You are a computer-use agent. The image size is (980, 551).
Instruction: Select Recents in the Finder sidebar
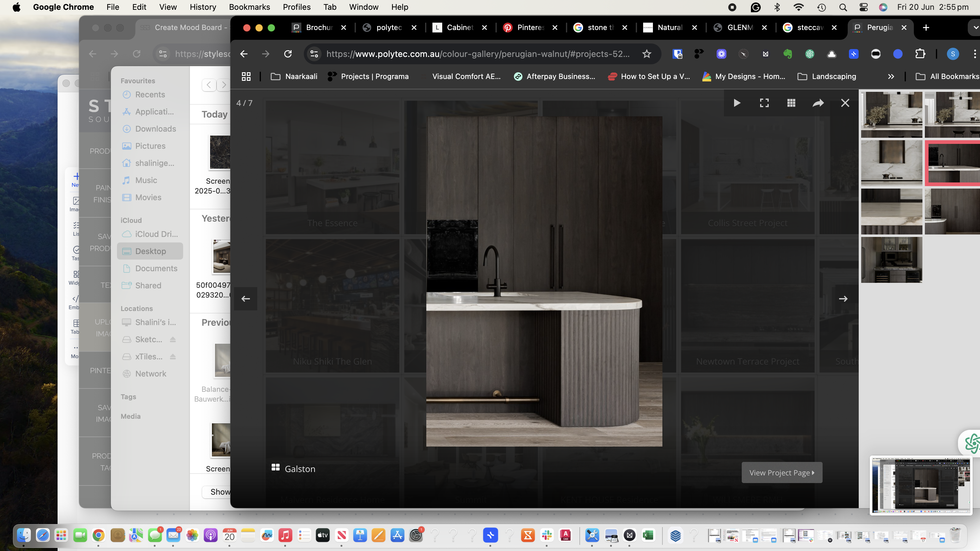(150, 95)
